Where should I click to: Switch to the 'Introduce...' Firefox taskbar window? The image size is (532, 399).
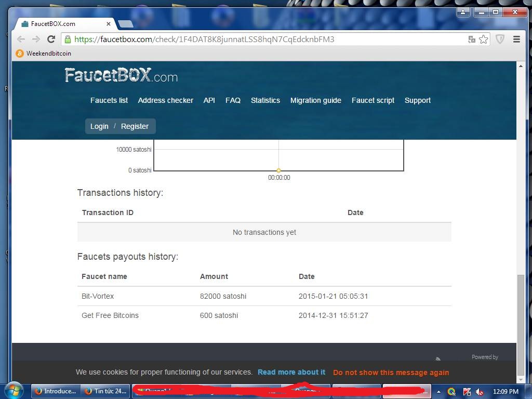click(56, 391)
